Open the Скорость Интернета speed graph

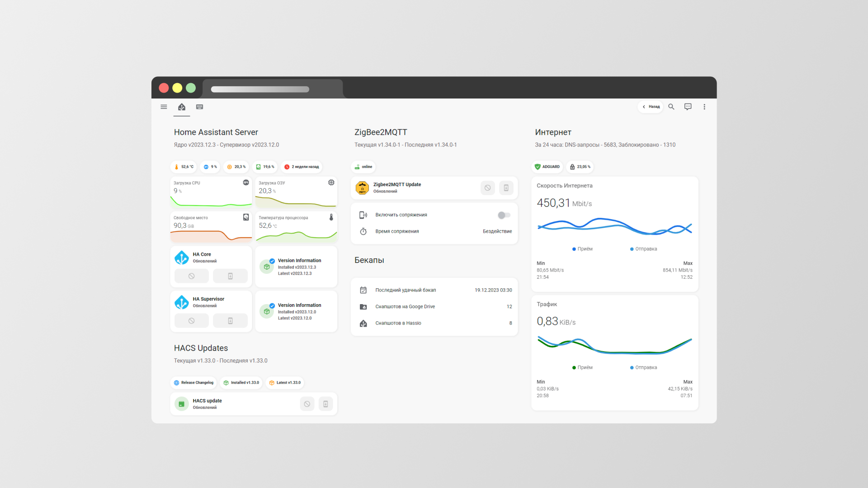click(614, 226)
